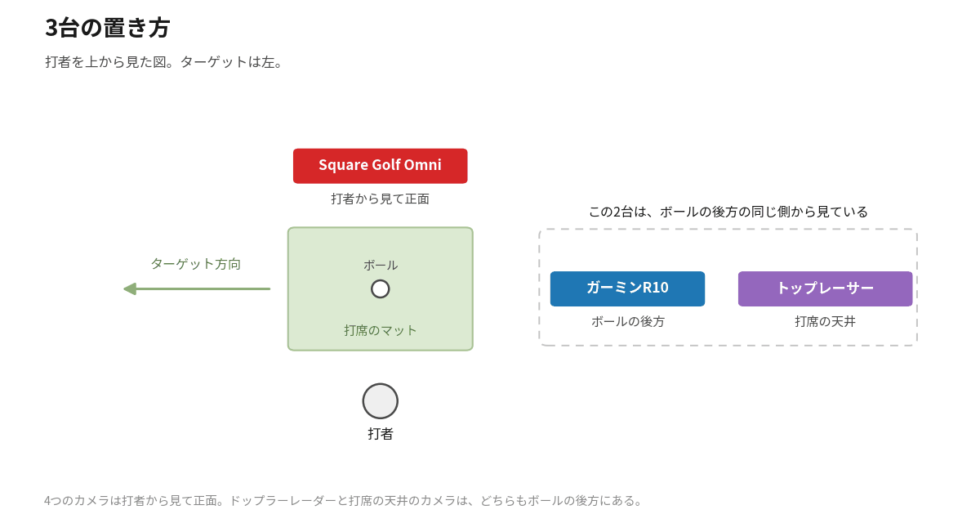Image resolution: width=980 pixels, height=523 pixels.
Task: Click the red Square Golf Omni box
Action: pyautogui.click(x=381, y=166)
